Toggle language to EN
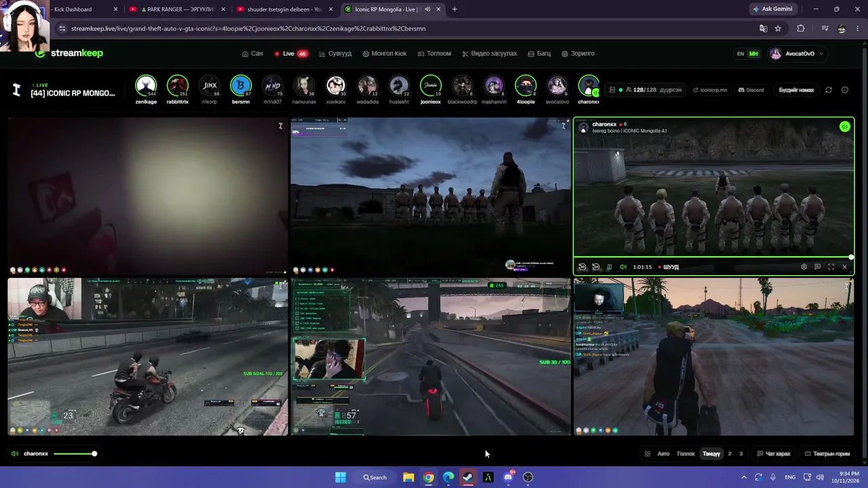This screenshot has width=868, height=488. (741, 54)
